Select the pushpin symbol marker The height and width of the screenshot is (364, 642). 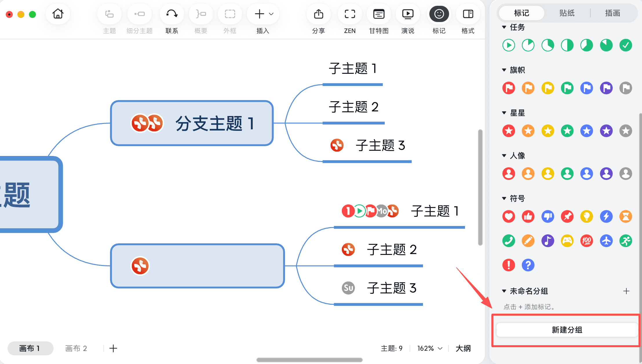tap(567, 216)
